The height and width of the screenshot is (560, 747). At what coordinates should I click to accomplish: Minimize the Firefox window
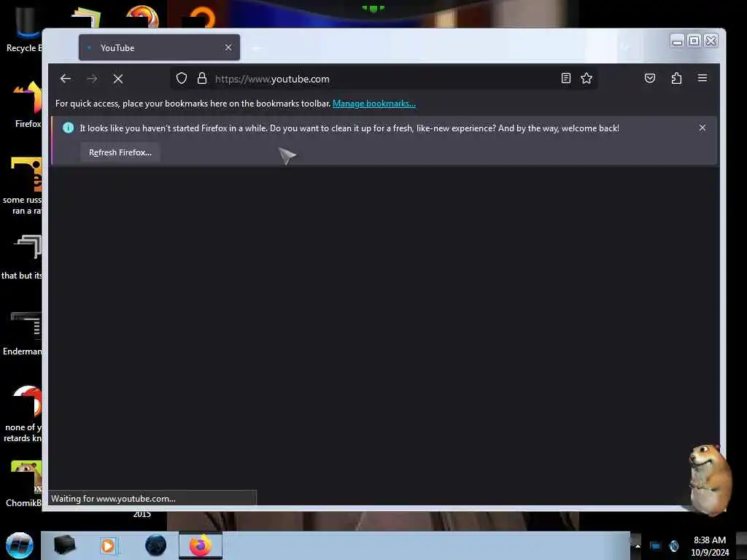(677, 41)
